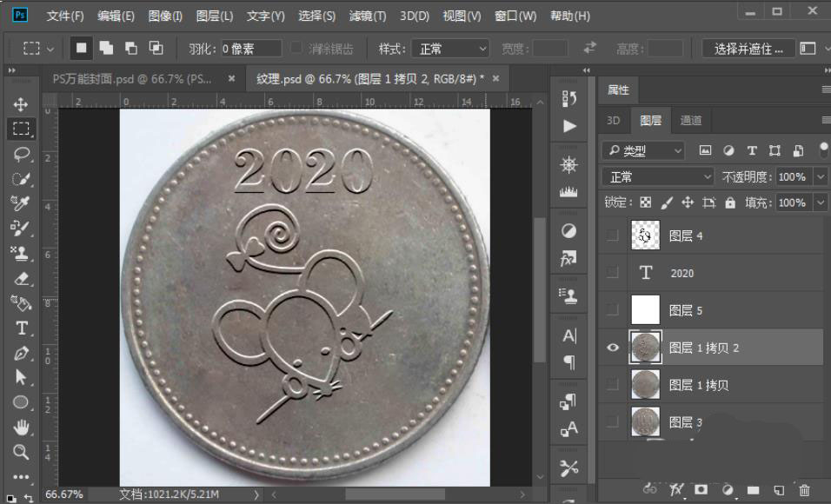Show the hidden 2020 text layer
The height and width of the screenshot is (504, 831).
[612, 273]
